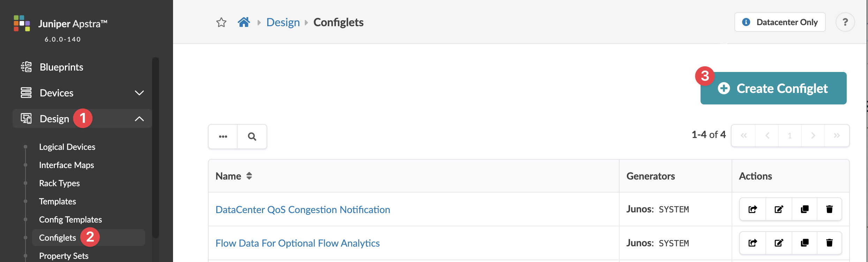Image resolution: width=868 pixels, height=262 pixels.
Task: Go to home via house icon
Action: (244, 22)
